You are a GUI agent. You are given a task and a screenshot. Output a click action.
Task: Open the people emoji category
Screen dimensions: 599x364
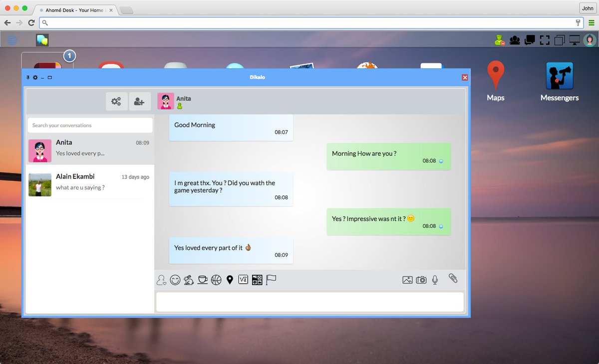(161, 280)
